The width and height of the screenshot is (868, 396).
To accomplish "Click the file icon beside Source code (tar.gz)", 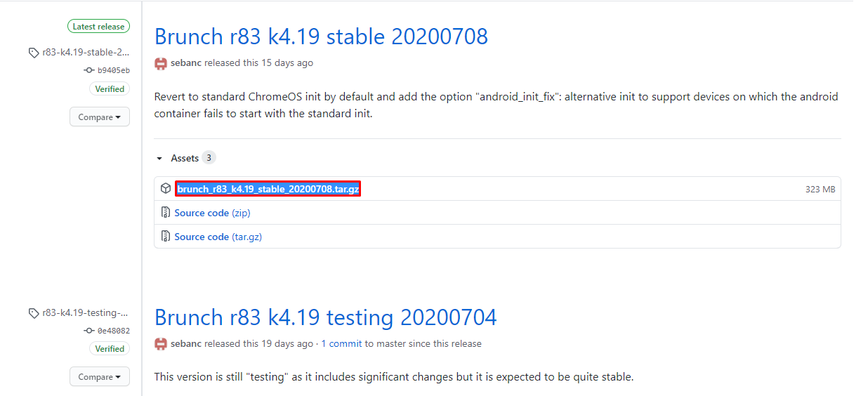I will [x=165, y=237].
